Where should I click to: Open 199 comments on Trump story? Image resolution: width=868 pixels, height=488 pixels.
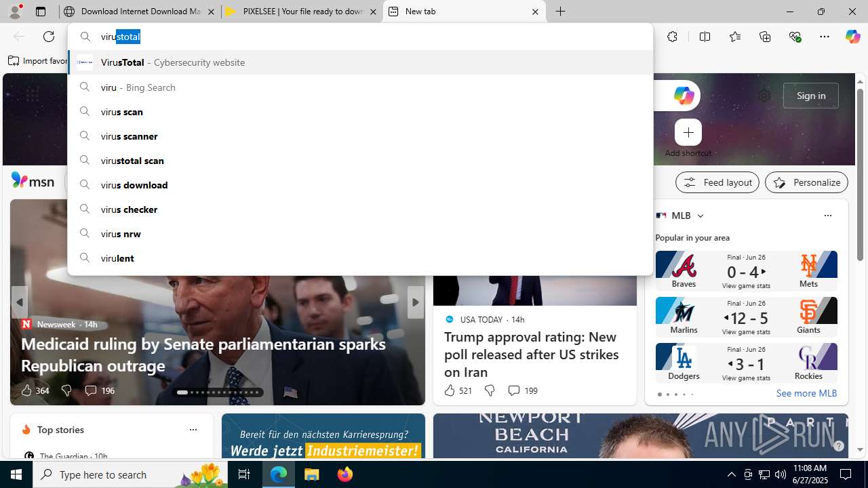[x=522, y=390]
